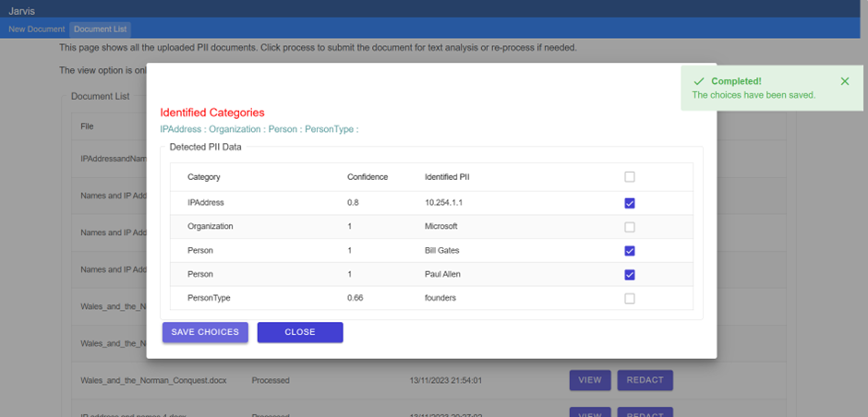Open the Document List tab

click(x=101, y=30)
